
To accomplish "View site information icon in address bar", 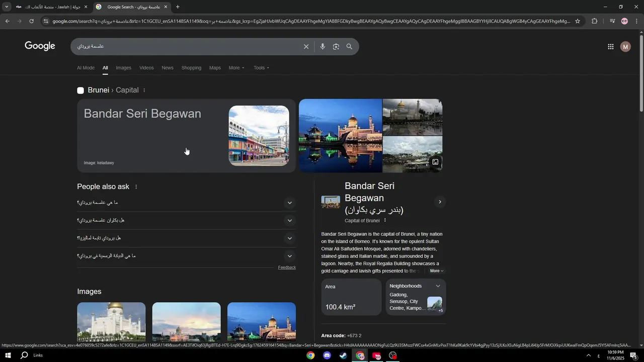I will (x=46, y=21).
